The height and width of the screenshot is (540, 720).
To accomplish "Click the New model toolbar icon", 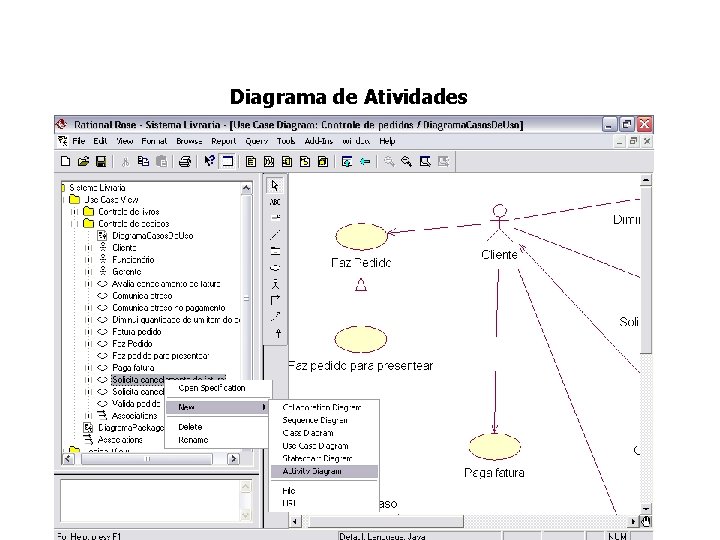I will (x=66, y=161).
